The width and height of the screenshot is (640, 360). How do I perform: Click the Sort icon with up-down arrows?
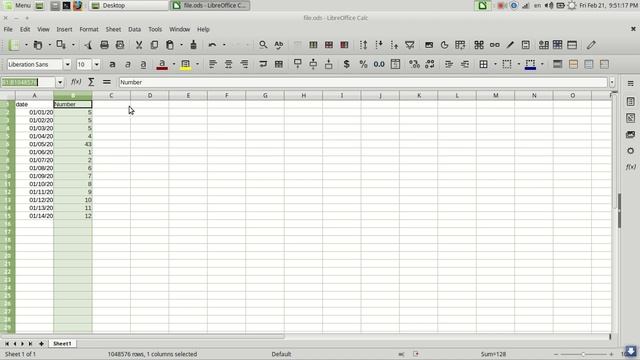(x=363, y=45)
